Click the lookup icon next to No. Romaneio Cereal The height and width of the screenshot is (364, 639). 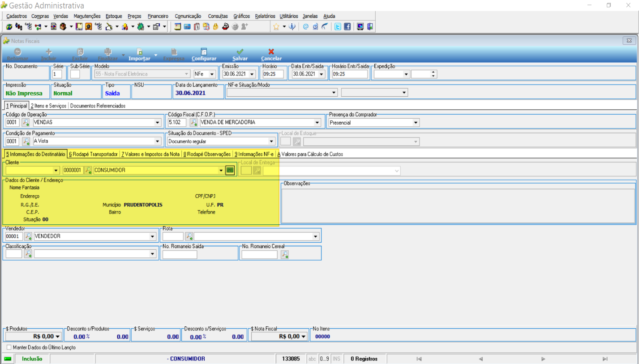point(284,254)
